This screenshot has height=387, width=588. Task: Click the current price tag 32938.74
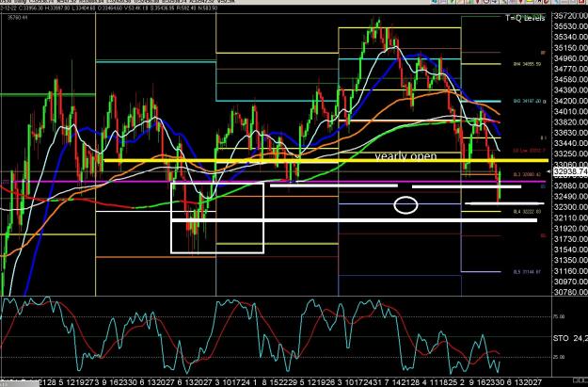click(570, 171)
